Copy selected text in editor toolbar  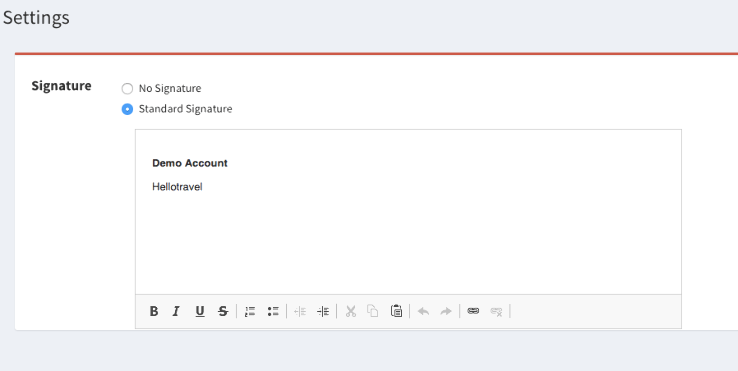pos(373,311)
